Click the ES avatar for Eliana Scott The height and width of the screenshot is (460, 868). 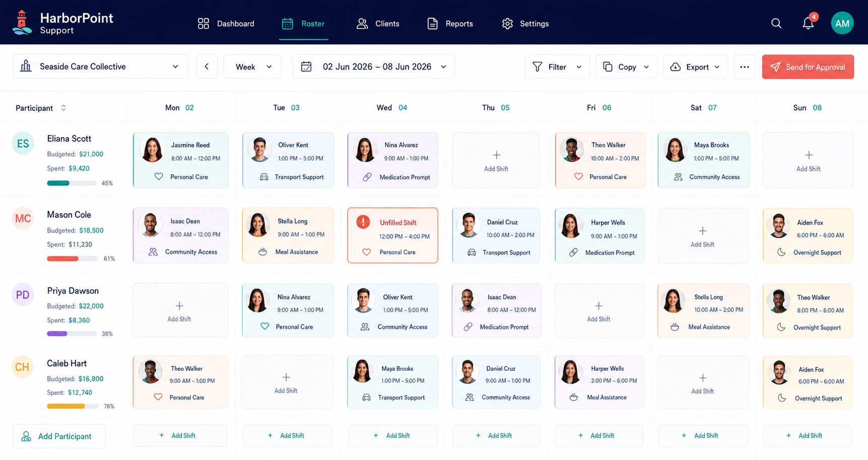23,144
